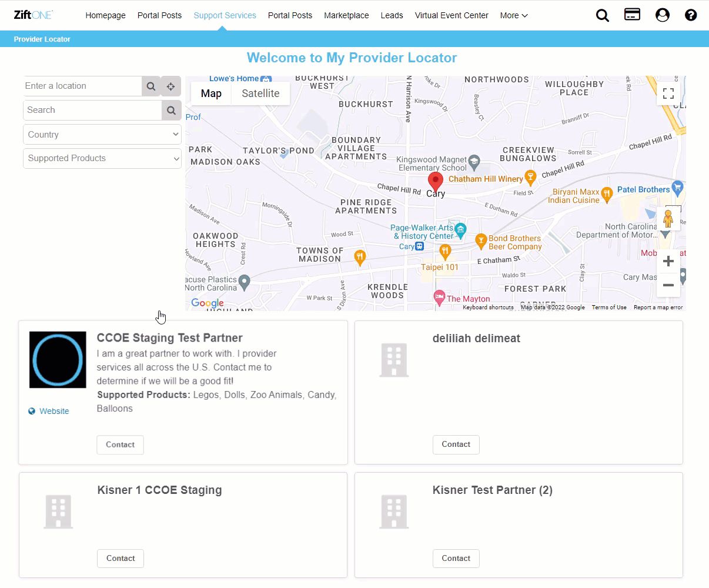This screenshot has height=588, width=709.
Task: Open the global search magnifier icon
Action: pyautogui.click(x=603, y=15)
